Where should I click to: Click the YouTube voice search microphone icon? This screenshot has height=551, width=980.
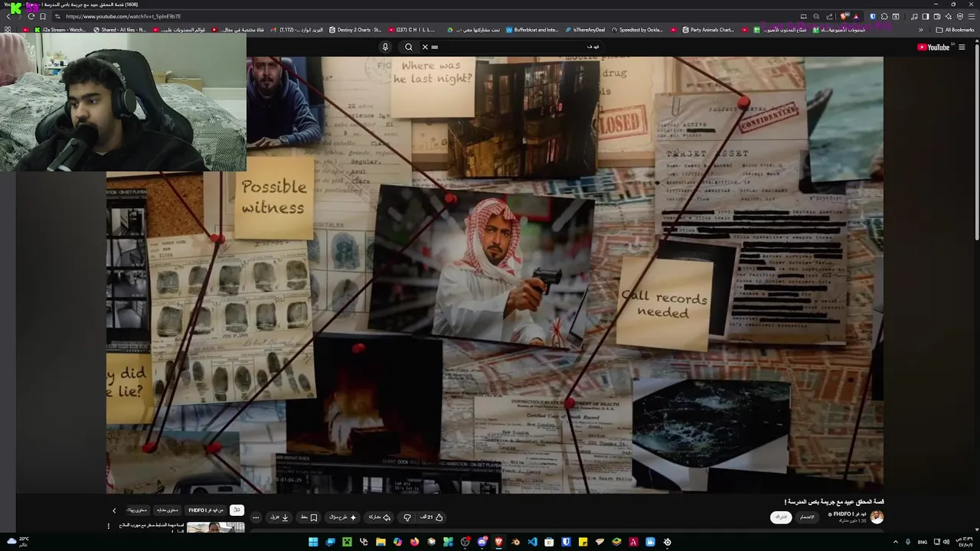385,47
